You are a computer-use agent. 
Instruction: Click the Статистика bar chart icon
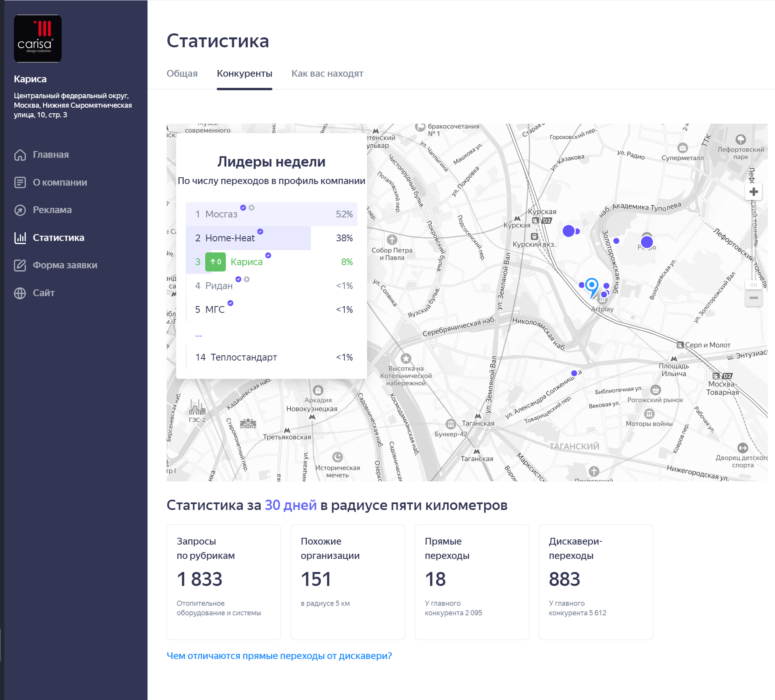pos(20,238)
